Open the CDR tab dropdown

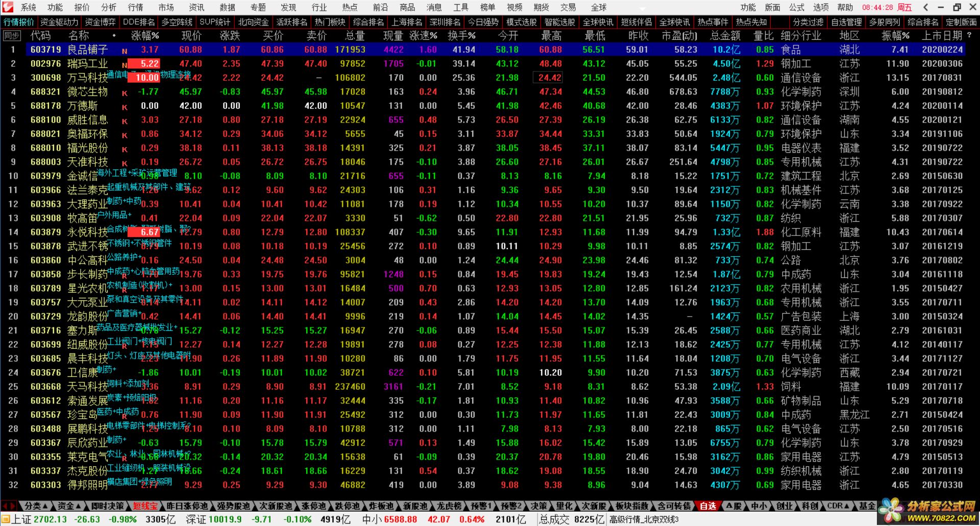tap(838, 506)
